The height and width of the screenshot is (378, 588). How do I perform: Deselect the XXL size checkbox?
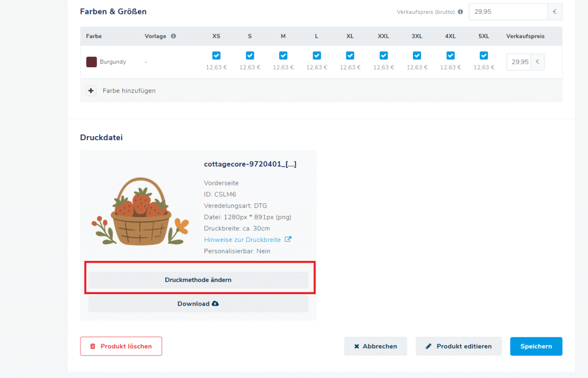[x=384, y=56]
